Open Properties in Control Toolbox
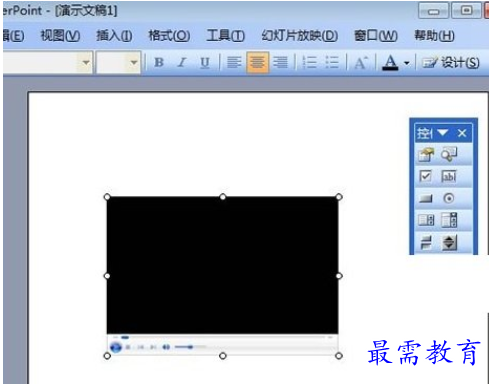The height and width of the screenshot is (384, 489). (426, 154)
